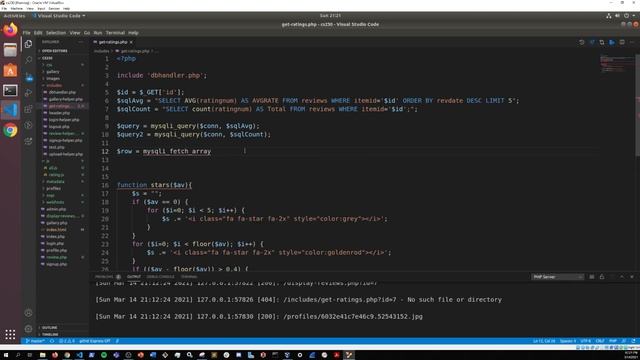Clear the output panel
Screen dimensions: 640x360
click(592, 277)
